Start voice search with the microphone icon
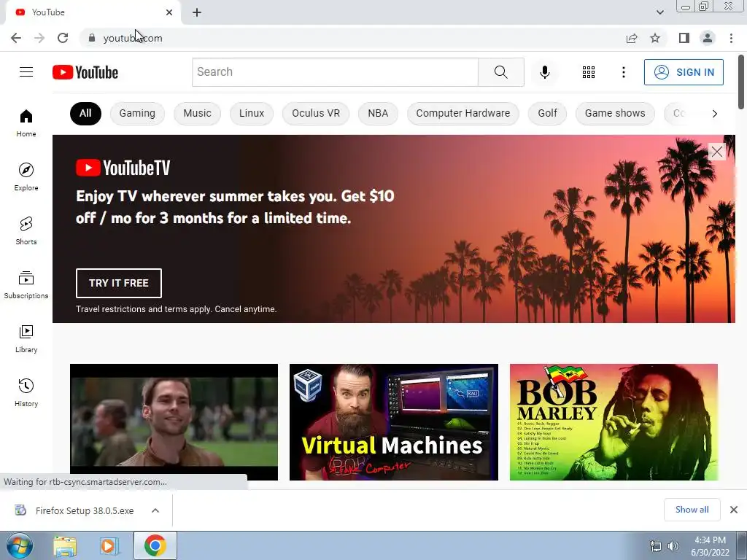The width and height of the screenshot is (747, 560). tap(544, 72)
